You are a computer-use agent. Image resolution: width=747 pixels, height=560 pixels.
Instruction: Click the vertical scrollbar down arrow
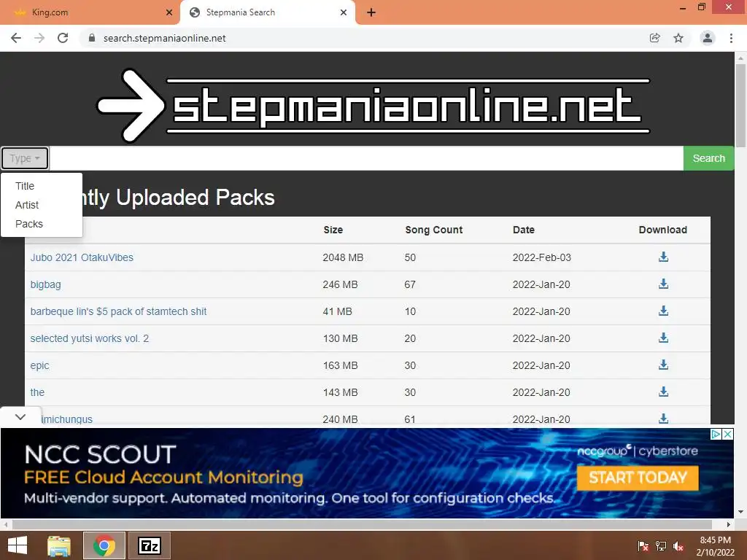740,512
